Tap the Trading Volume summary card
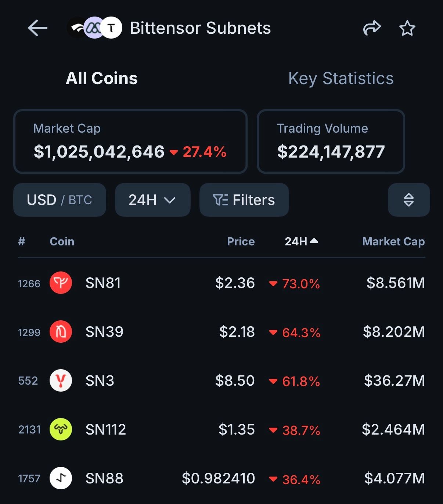Screen dimensions: 443x504 pos(331,141)
